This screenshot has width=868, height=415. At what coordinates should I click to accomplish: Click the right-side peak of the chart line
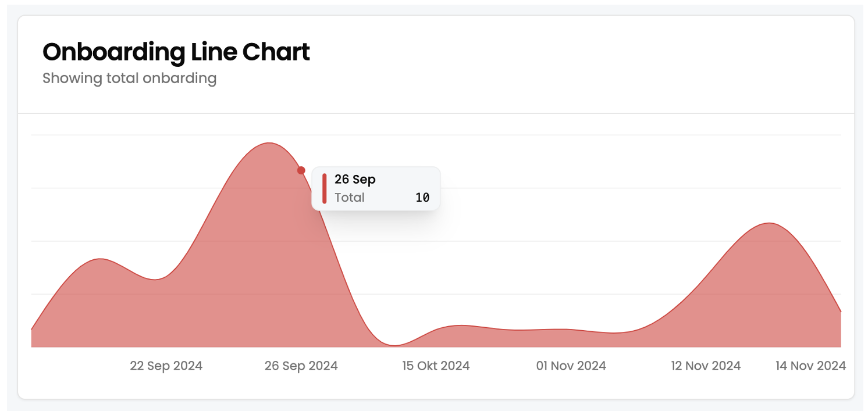pos(769,223)
